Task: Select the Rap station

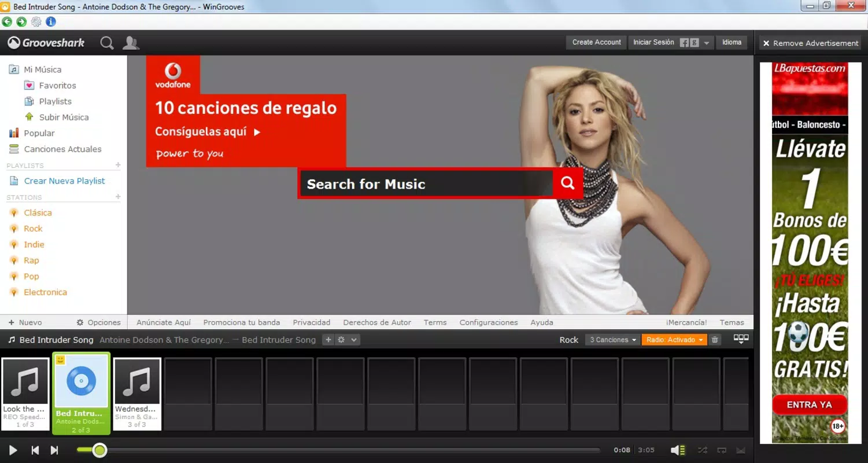Action: (31, 260)
